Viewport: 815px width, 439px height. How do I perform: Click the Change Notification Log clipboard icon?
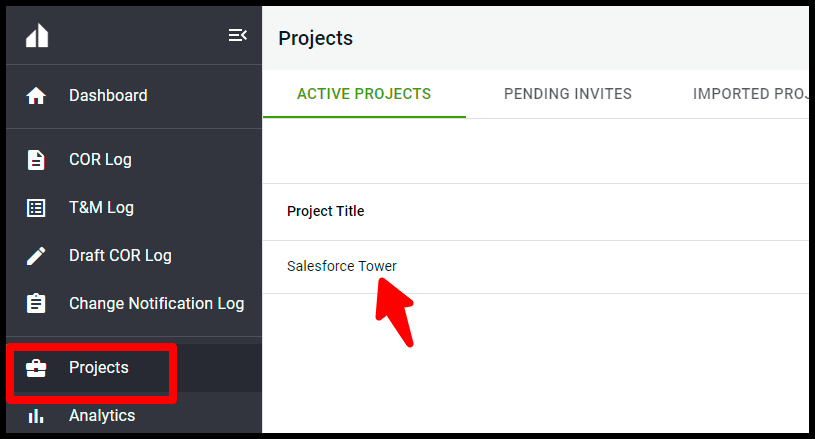pyautogui.click(x=36, y=303)
